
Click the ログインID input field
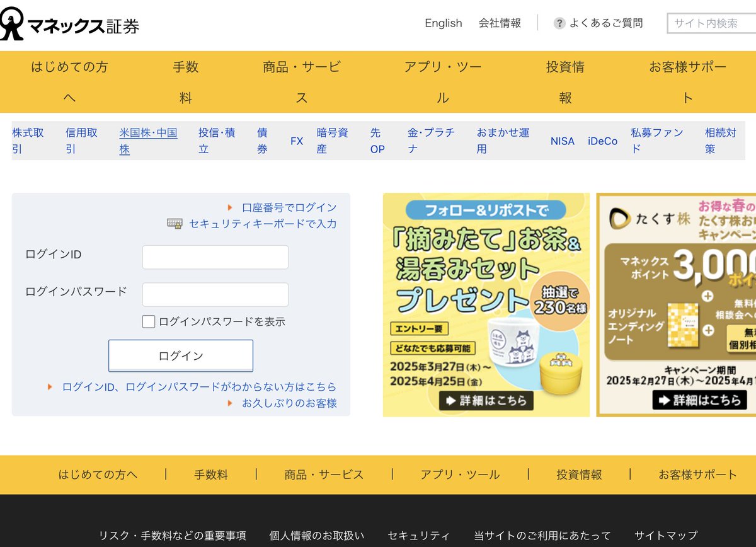[215, 257]
